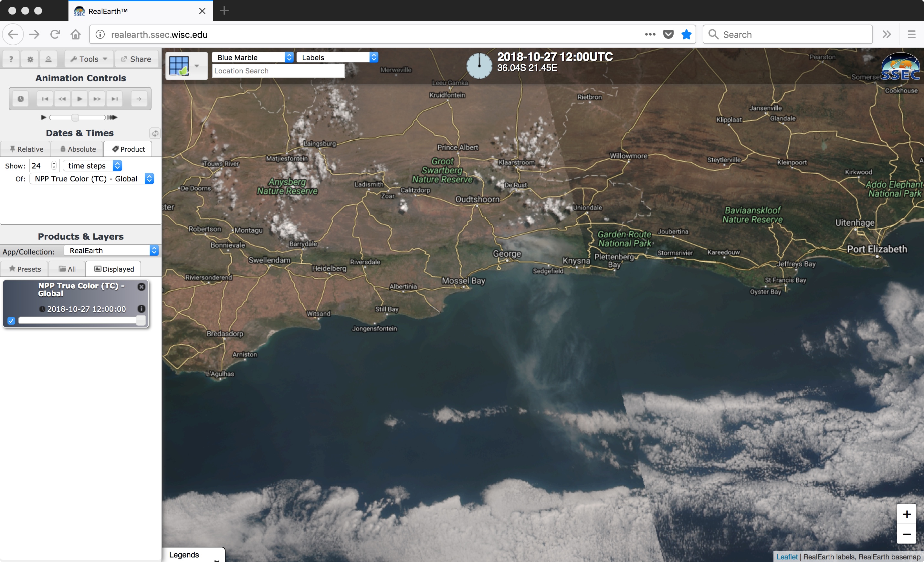Open the Tools dropdown menu
This screenshot has width=924, height=562.
pos(89,59)
